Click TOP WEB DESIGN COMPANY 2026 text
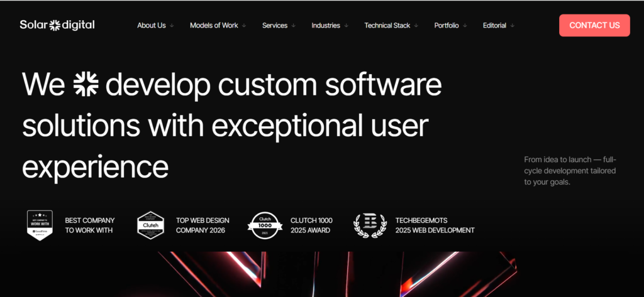The width and height of the screenshot is (644, 297). coord(203,225)
